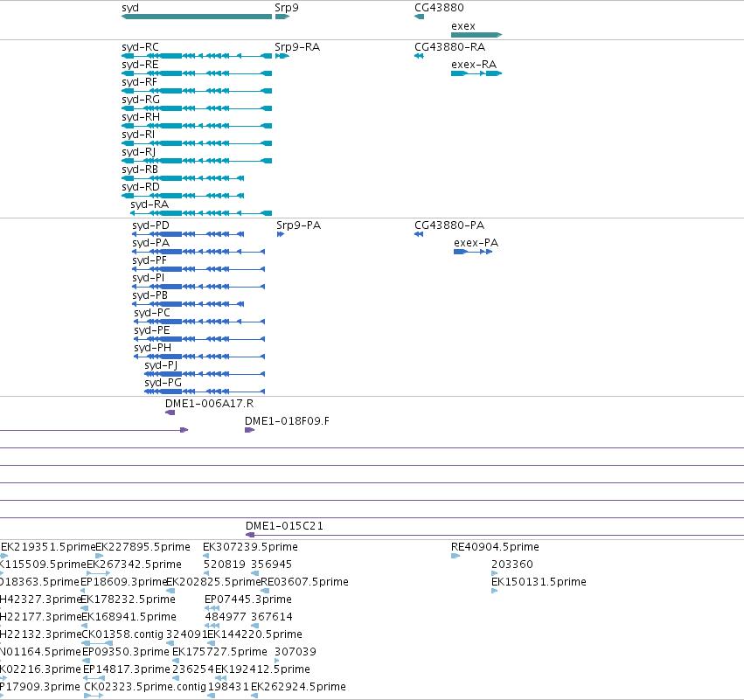Click the EP07445.3prime triple-arrow glyph
744x700 pixels.
[212, 608]
